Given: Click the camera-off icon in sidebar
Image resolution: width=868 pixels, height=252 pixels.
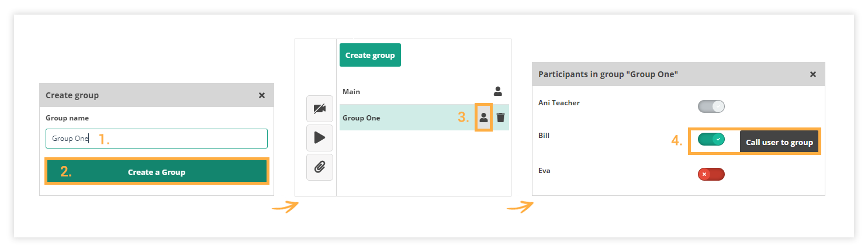Looking at the screenshot, I should (x=320, y=109).
